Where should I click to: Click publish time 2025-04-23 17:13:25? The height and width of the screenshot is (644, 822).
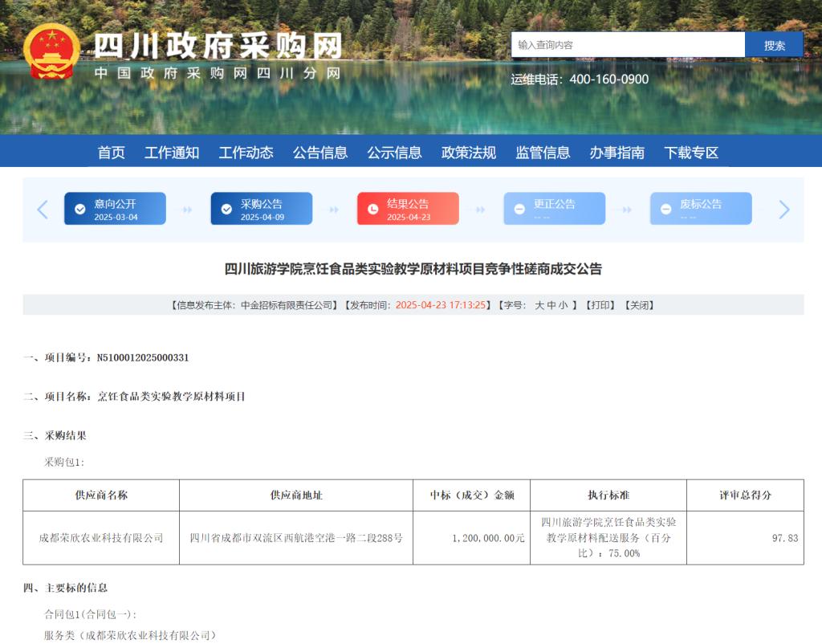pyautogui.click(x=441, y=305)
